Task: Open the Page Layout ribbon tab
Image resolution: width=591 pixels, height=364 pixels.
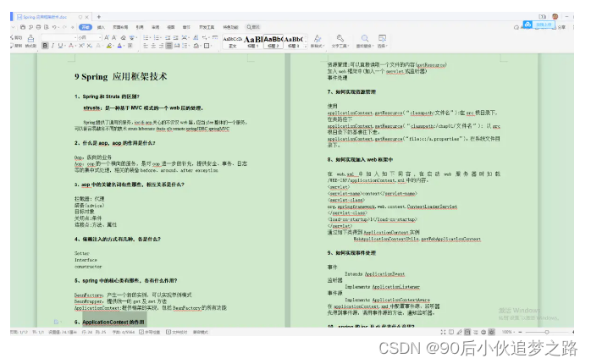Action: [x=120, y=27]
